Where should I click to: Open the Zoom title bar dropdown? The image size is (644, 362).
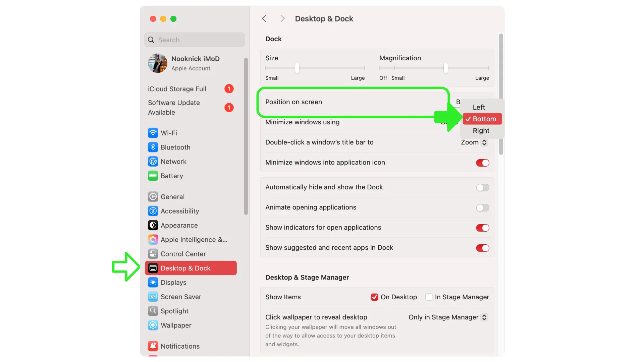pos(474,142)
